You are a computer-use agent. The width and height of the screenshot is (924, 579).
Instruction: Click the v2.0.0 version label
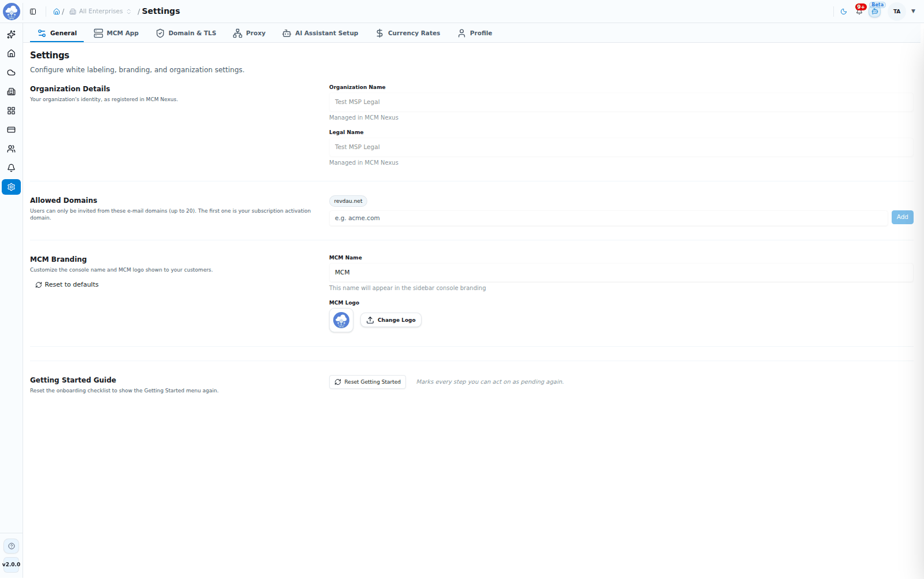[12, 565]
